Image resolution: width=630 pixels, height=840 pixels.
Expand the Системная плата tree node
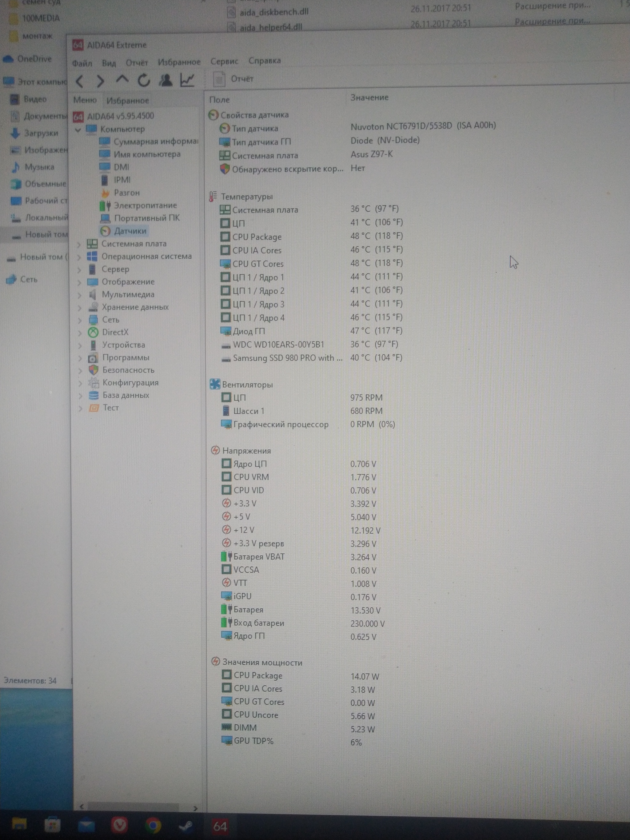coord(79,244)
